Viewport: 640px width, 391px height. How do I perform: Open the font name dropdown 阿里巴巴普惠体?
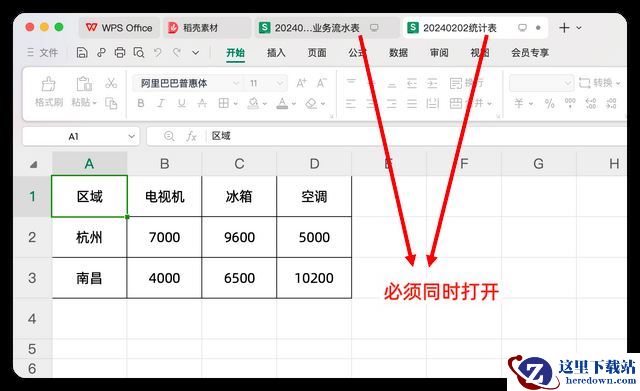(188, 83)
